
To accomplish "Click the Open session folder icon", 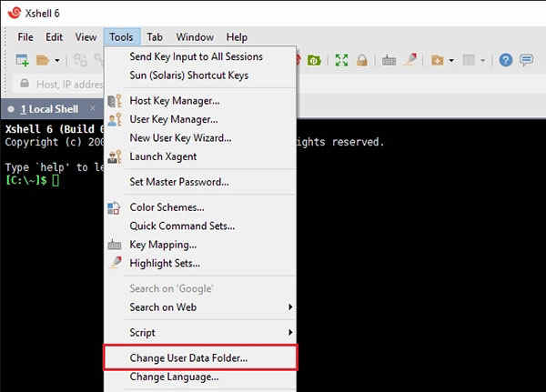I will pos(43,60).
